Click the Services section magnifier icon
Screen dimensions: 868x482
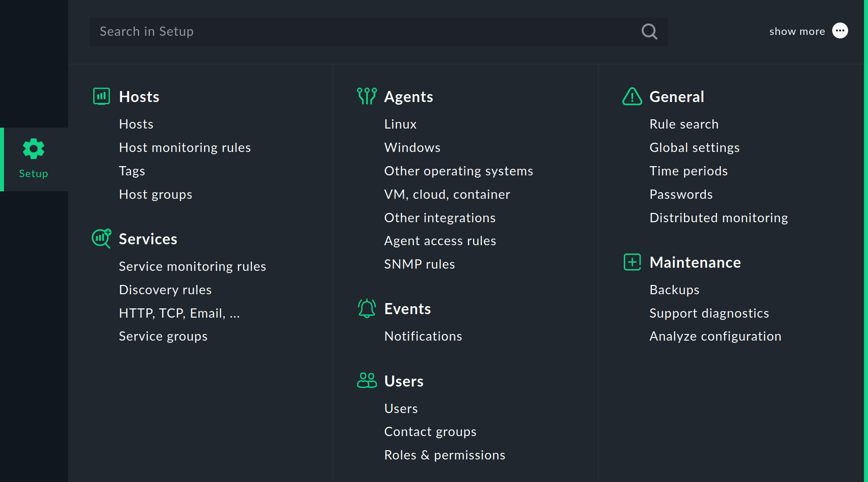(101, 239)
